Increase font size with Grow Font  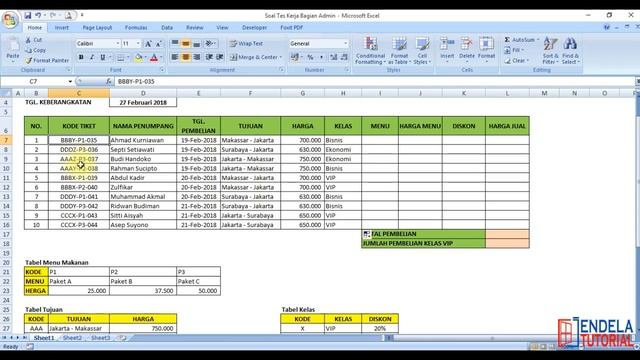click(148, 44)
